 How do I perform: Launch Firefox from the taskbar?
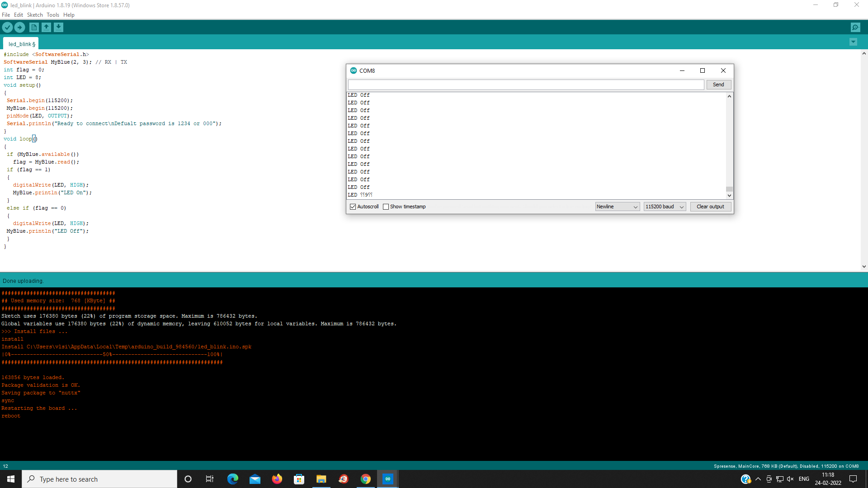[x=277, y=479]
